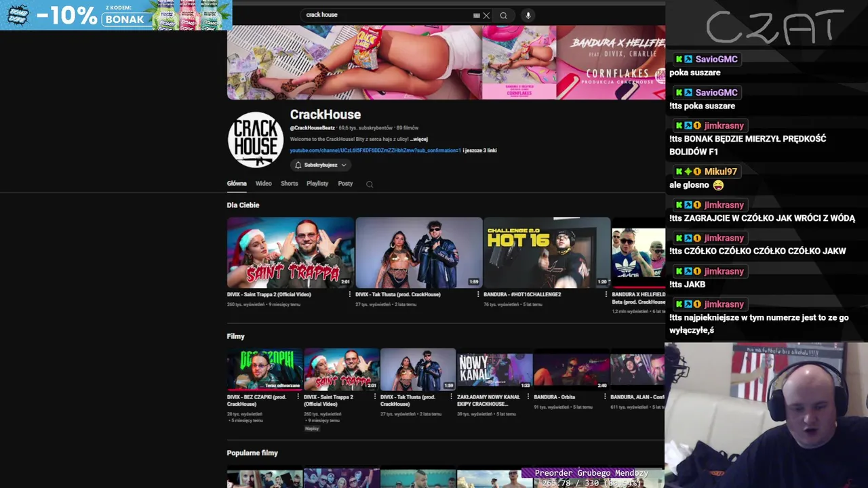868x488 pixels.
Task: Click the badge icons beside Mikul97's name
Action: click(688, 171)
